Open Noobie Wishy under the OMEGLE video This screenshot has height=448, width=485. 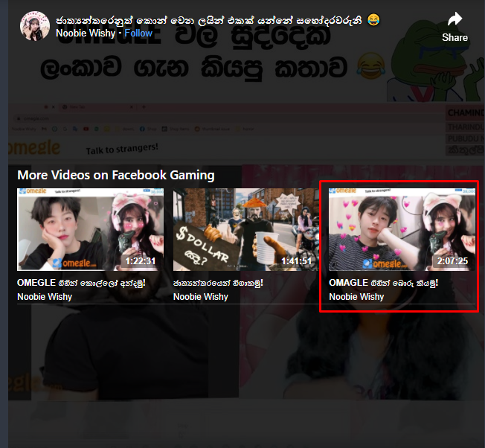tap(45, 297)
